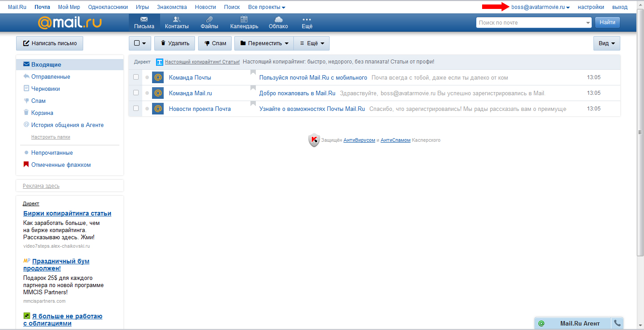Click Новости проекта Почта avatar icon

pos(158,109)
